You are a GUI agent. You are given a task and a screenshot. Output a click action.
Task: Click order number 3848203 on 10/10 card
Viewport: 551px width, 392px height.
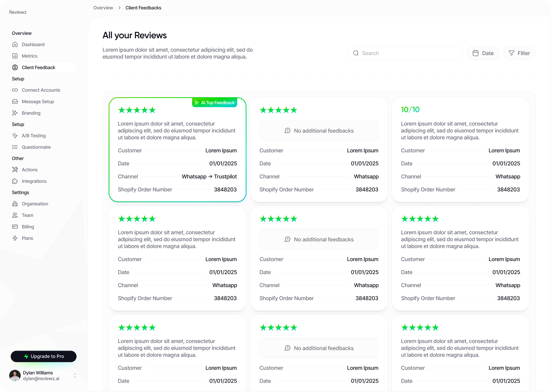click(x=508, y=189)
